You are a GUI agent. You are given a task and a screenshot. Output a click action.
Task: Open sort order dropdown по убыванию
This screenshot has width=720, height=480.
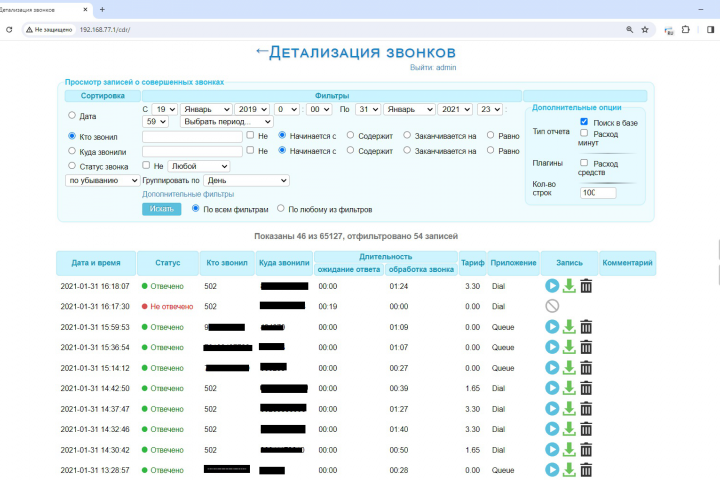coord(102,181)
